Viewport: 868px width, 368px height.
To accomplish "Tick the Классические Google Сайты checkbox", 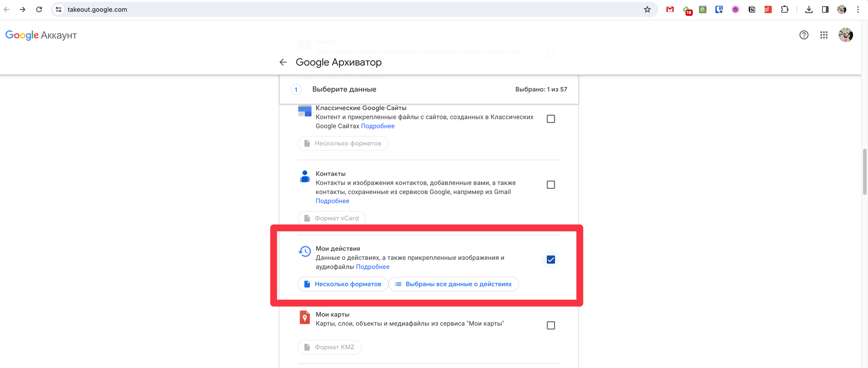I will click(x=551, y=119).
